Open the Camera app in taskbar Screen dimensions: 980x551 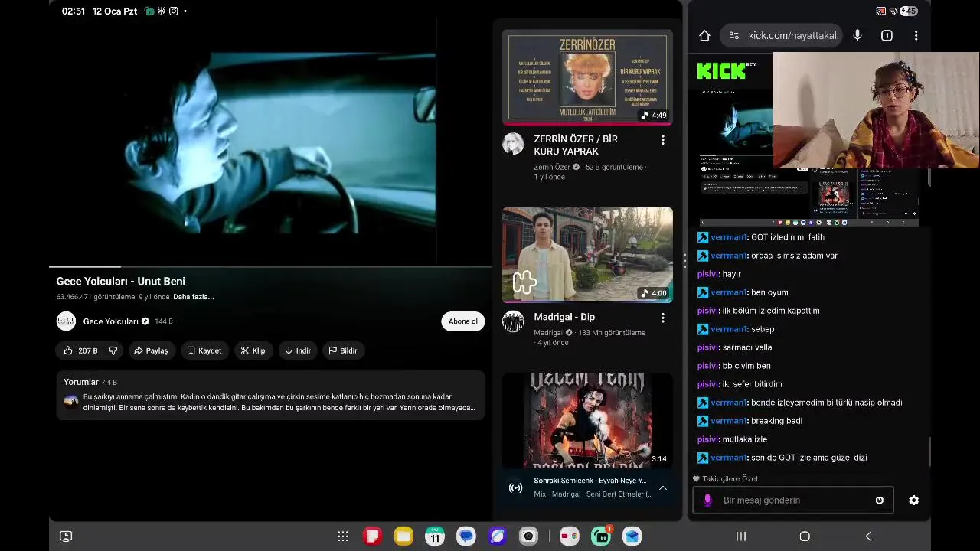[x=529, y=536]
